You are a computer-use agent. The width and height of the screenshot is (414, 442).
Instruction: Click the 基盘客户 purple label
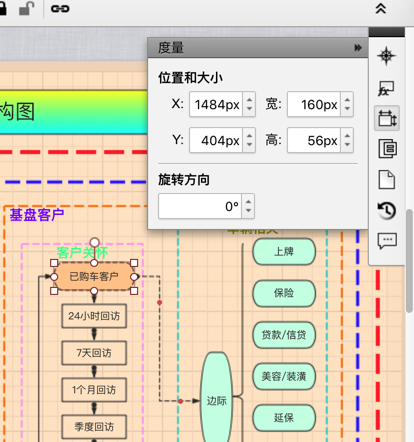point(37,215)
